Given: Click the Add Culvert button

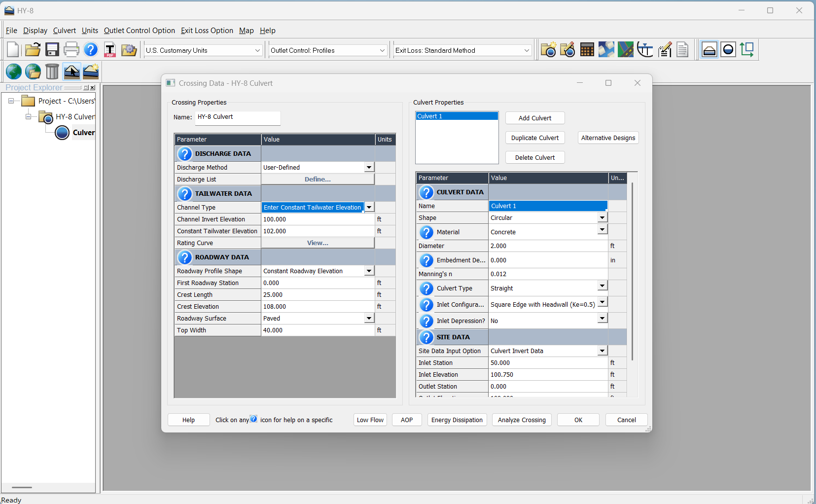Looking at the screenshot, I should 535,118.
